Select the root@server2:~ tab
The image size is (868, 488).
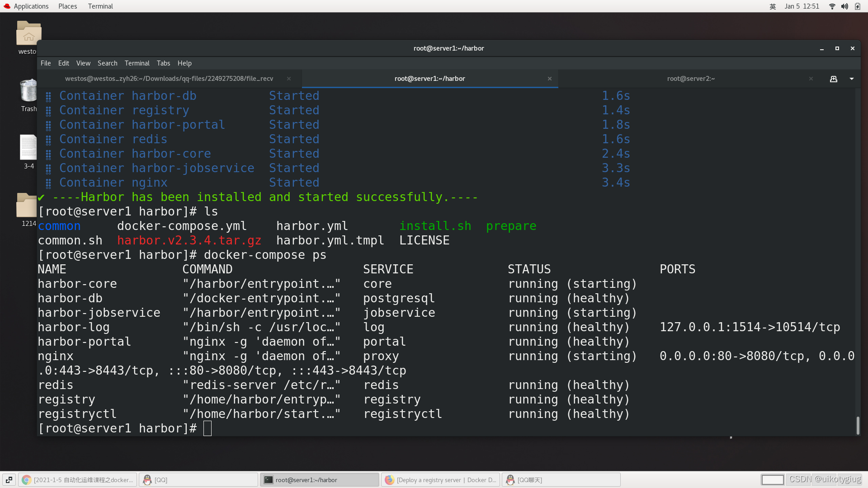coord(692,78)
